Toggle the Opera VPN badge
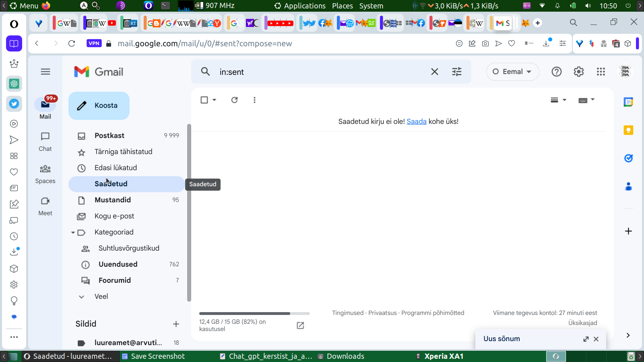Image resolution: width=644 pixels, height=362 pixels. (94, 43)
